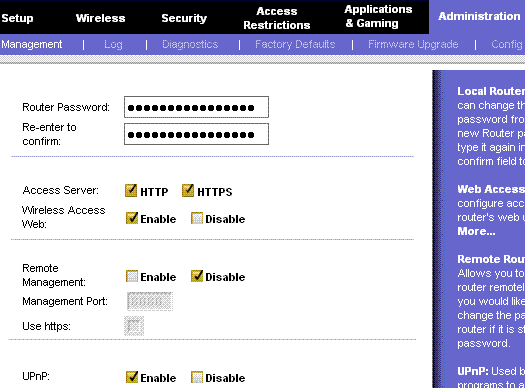Click the Router Password label
The image size is (525, 388).
click(66, 107)
